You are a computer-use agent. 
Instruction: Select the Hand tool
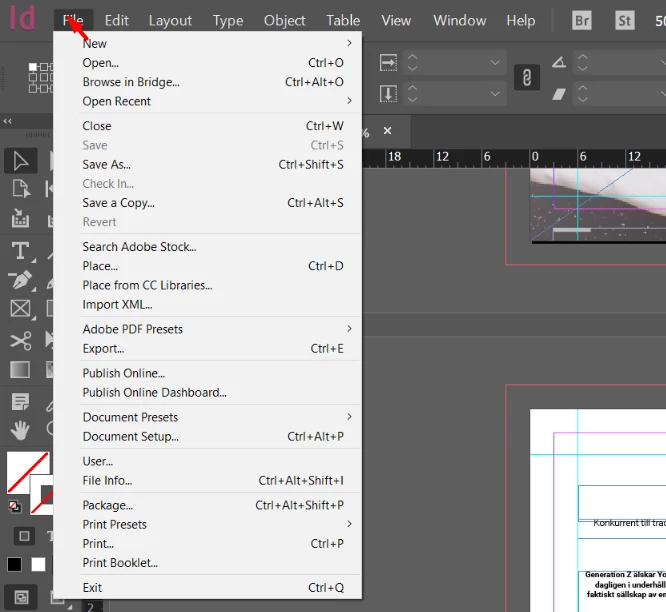pyautogui.click(x=20, y=430)
